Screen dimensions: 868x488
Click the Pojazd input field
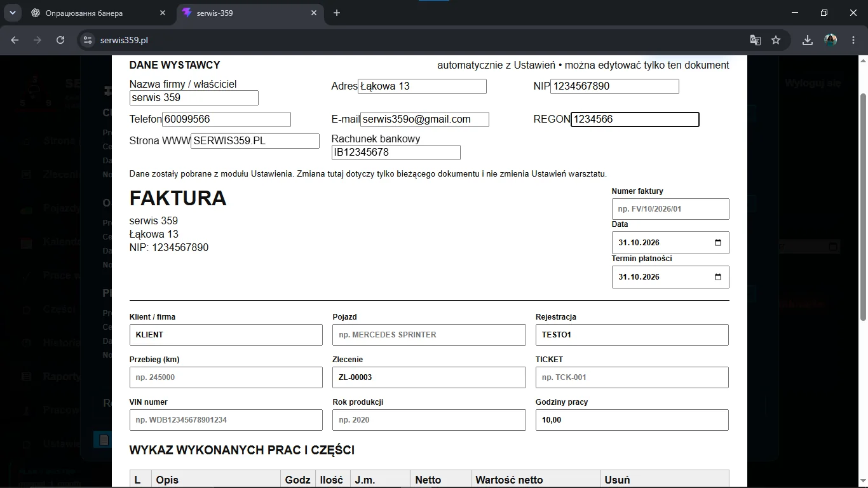tap(429, 335)
